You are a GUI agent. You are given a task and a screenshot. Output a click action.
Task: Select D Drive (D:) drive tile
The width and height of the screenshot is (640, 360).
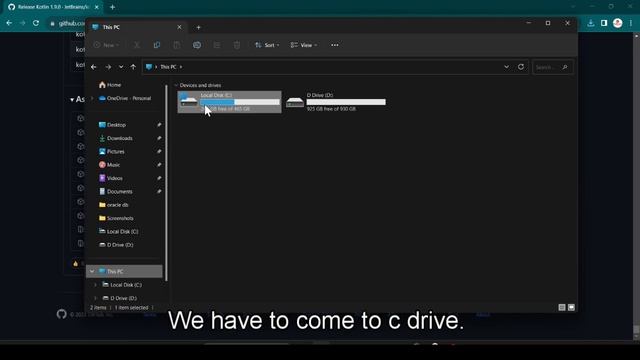(x=336, y=102)
